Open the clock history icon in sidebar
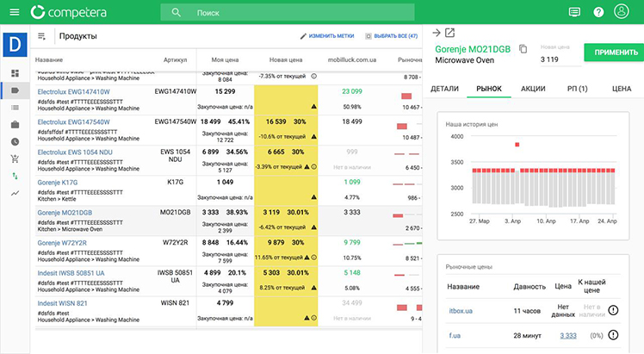644x354 pixels. [x=15, y=141]
